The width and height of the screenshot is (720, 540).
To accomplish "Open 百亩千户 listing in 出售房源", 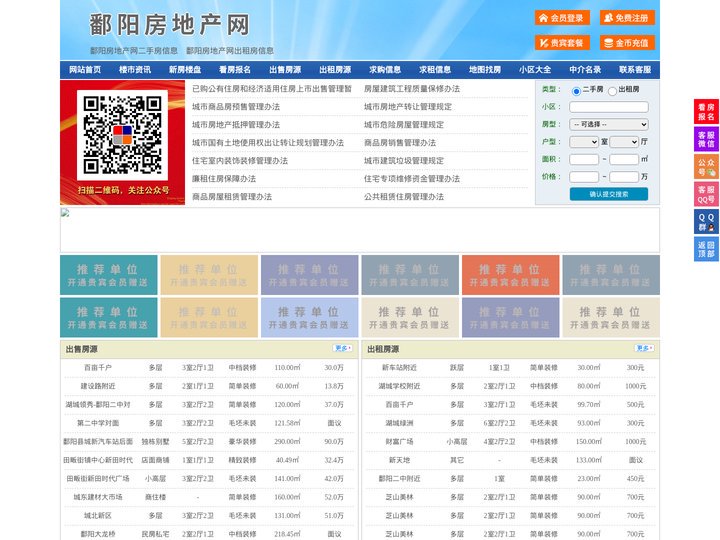I will tap(98, 367).
